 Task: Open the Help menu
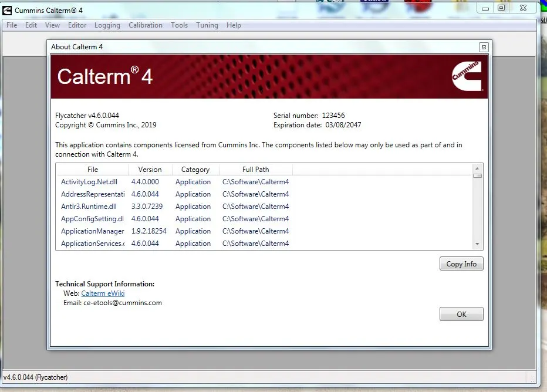(234, 25)
